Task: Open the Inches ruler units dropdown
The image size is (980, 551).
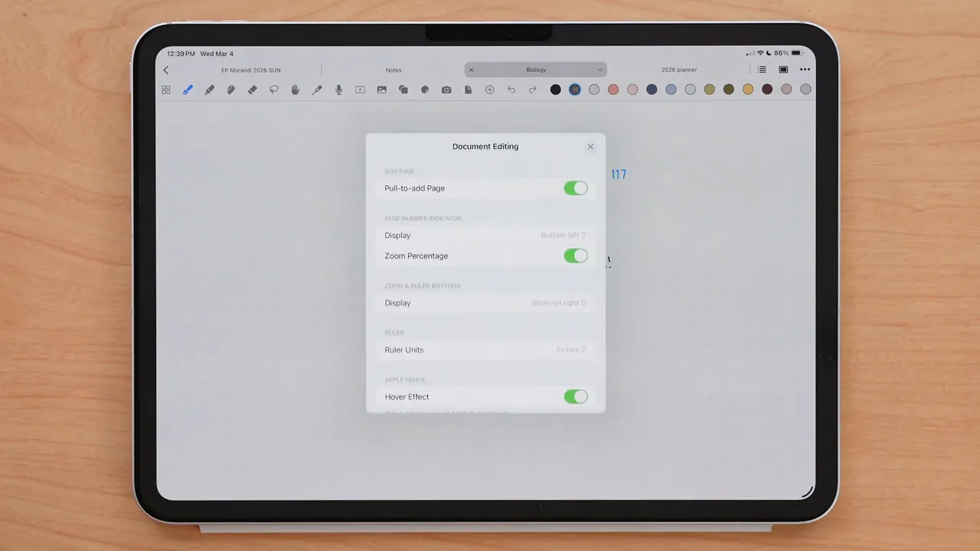Action: [571, 350]
